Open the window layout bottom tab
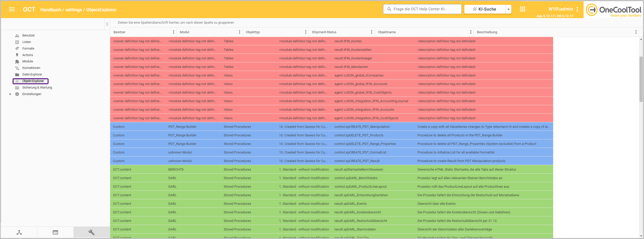The height and width of the screenshot is (239, 644). click(x=55, y=232)
